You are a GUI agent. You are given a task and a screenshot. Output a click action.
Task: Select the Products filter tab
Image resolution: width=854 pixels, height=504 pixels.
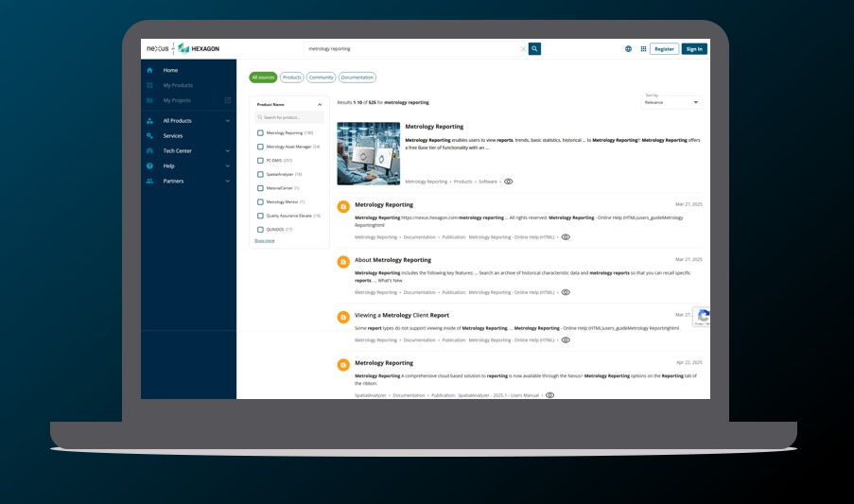tap(292, 78)
